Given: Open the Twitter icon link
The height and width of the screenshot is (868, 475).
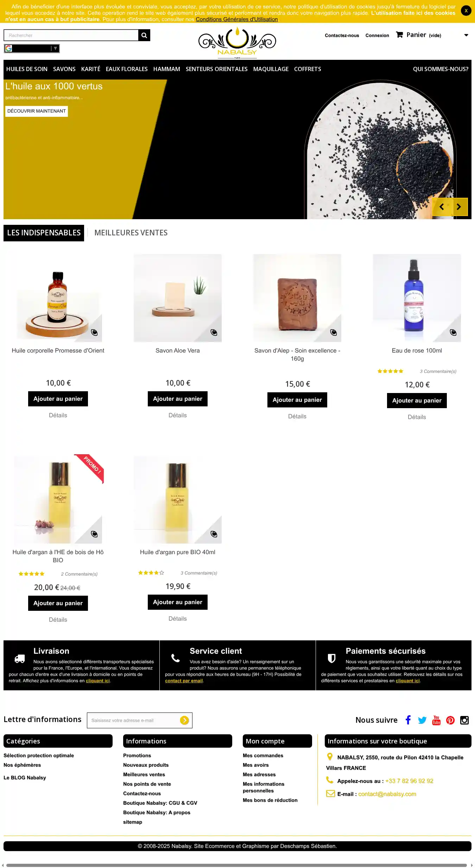Looking at the screenshot, I should point(422,720).
